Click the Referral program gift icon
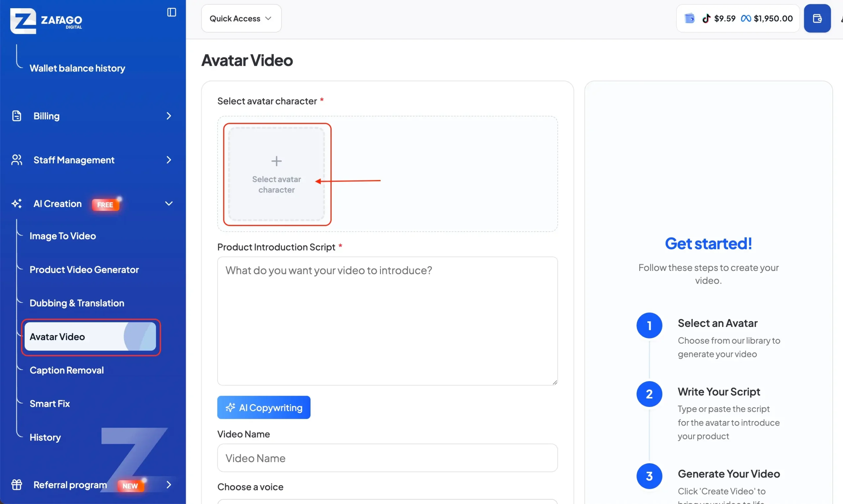The height and width of the screenshot is (504, 843). (17, 485)
